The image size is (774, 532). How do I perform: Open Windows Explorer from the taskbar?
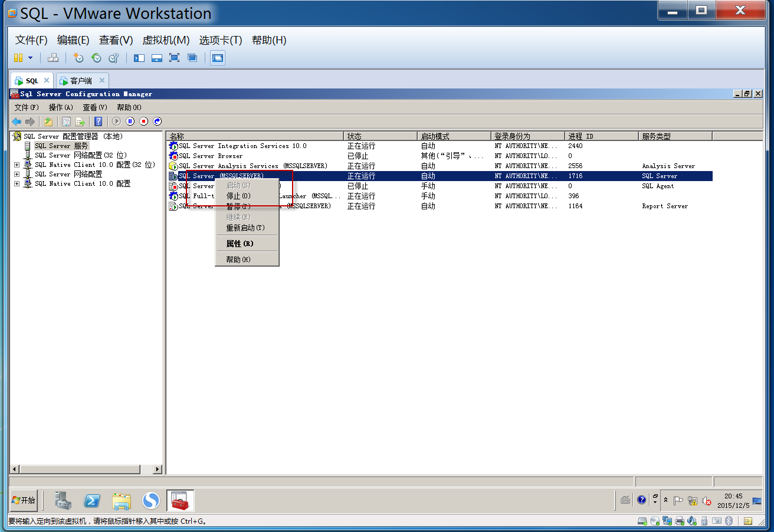tap(122, 501)
